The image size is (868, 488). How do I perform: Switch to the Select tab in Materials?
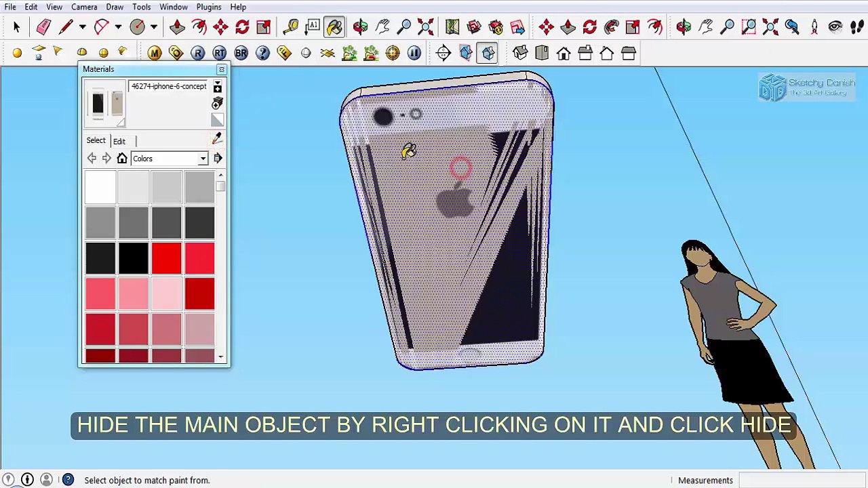coord(96,140)
